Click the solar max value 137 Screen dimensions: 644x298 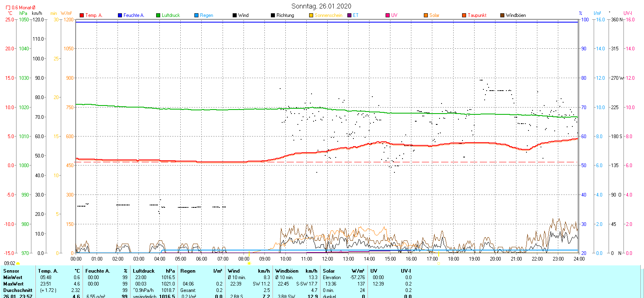pyautogui.click(x=361, y=284)
